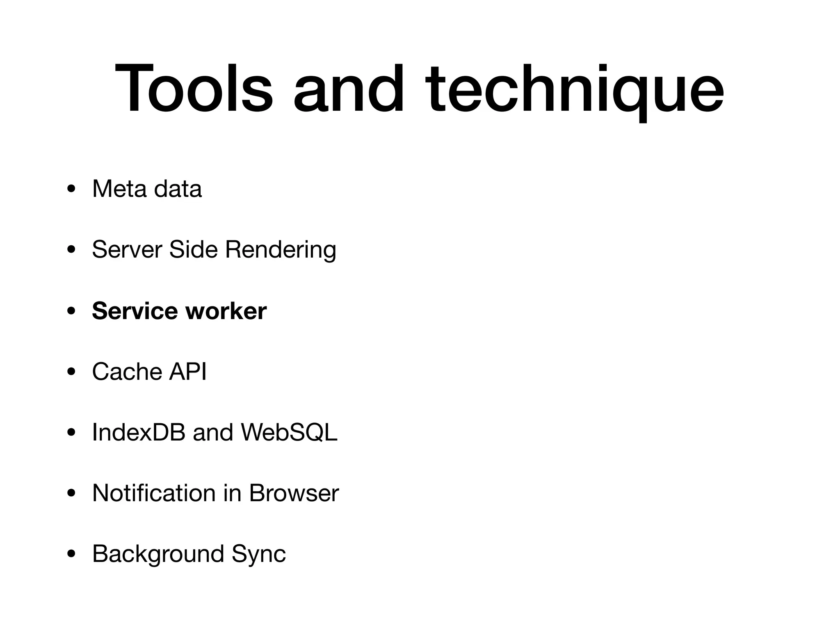Click the word 'Tools' in the title
The width and height of the screenshot is (840, 630).
click(194, 88)
